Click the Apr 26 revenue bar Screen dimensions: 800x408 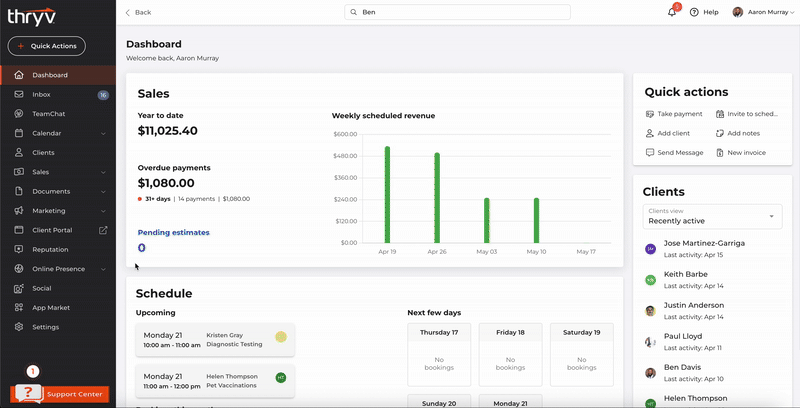[x=437, y=198]
